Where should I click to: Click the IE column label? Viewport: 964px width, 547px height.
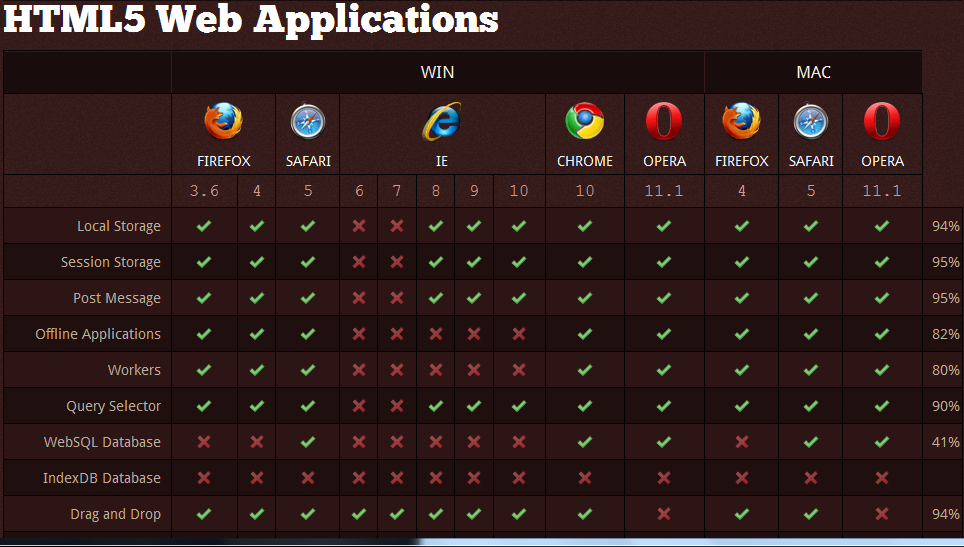click(441, 161)
